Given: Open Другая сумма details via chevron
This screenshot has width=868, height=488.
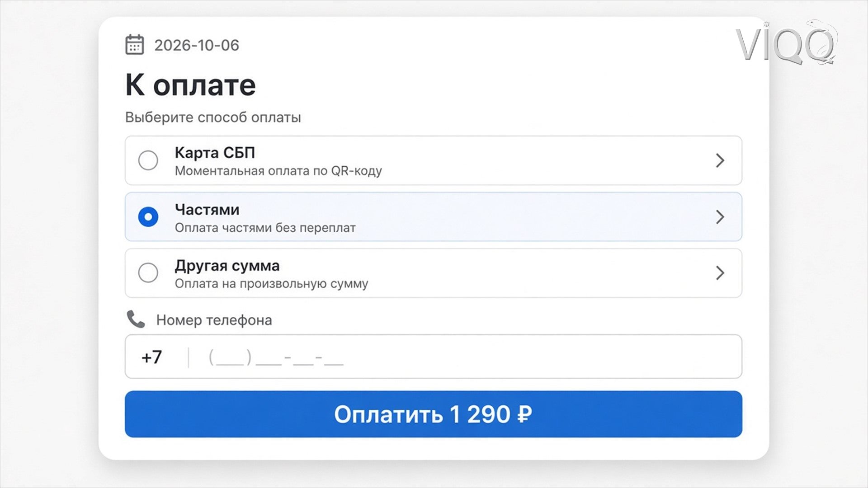Looking at the screenshot, I should pyautogui.click(x=720, y=273).
